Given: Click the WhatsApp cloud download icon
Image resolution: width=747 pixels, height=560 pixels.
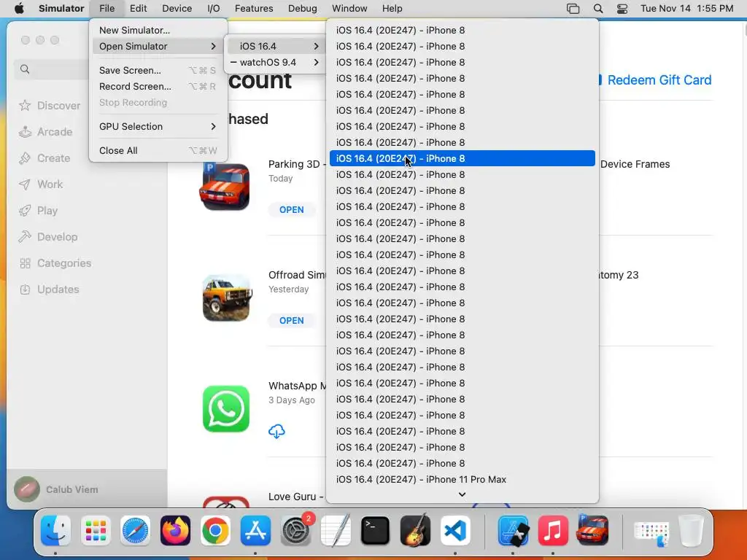Looking at the screenshot, I should click(x=276, y=432).
